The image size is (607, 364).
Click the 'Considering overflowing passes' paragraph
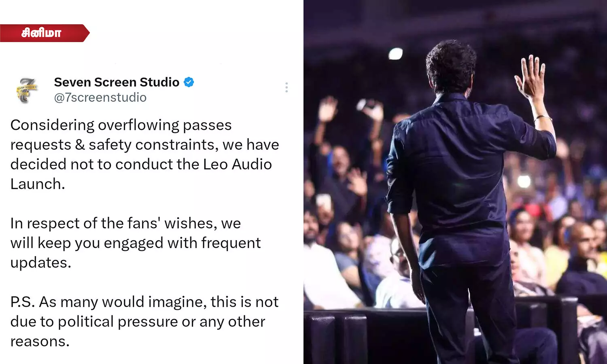(144, 154)
